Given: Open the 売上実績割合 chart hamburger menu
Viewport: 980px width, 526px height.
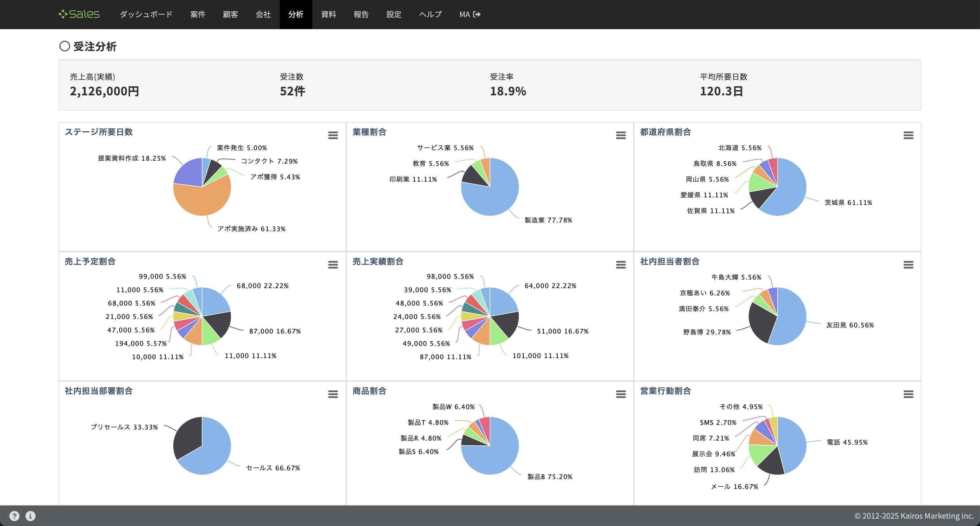Looking at the screenshot, I should point(620,265).
